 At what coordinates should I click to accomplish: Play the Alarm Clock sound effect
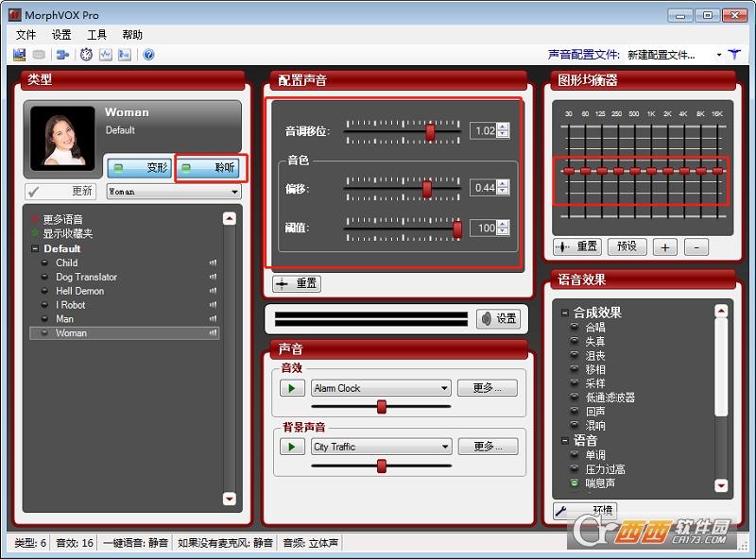[292, 388]
